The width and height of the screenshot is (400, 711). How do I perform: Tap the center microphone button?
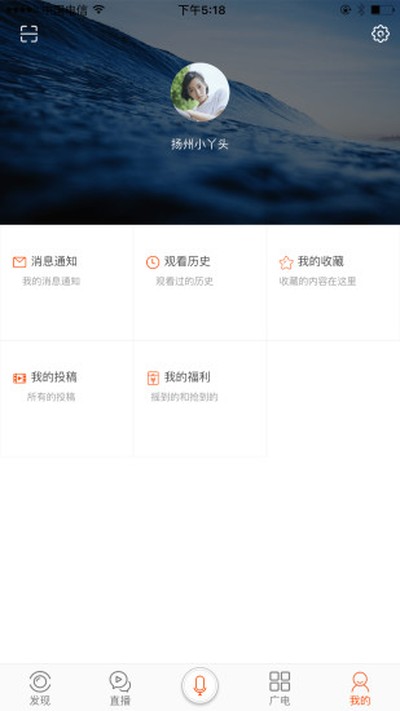200,686
